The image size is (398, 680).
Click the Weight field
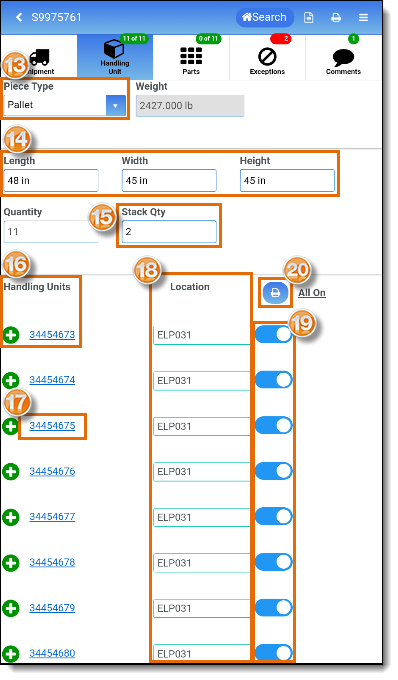click(x=190, y=106)
